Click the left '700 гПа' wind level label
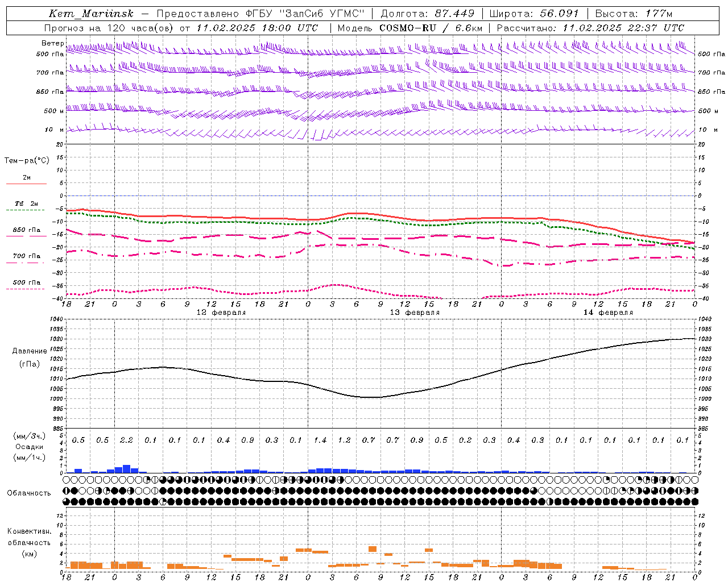728x582 pixels. click(x=50, y=73)
